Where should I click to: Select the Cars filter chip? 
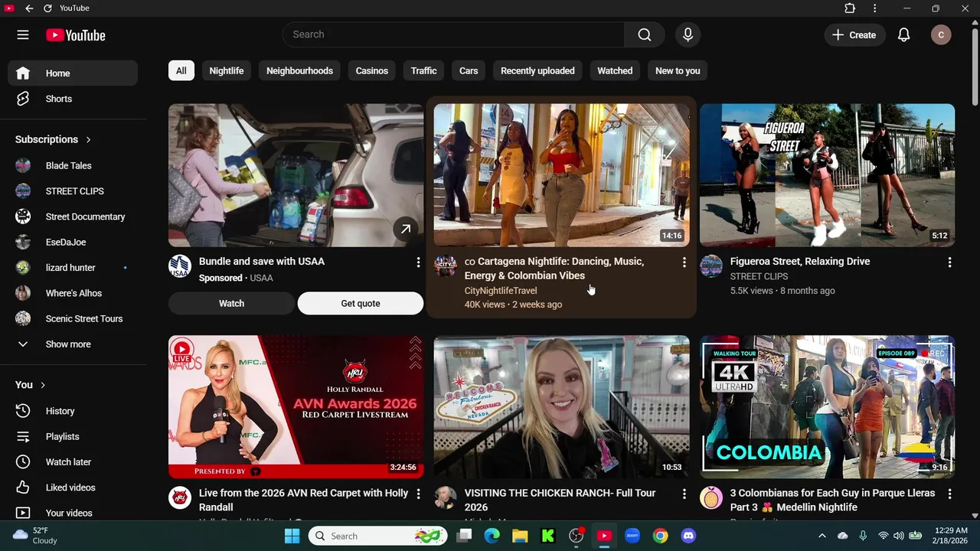click(x=469, y=70)
